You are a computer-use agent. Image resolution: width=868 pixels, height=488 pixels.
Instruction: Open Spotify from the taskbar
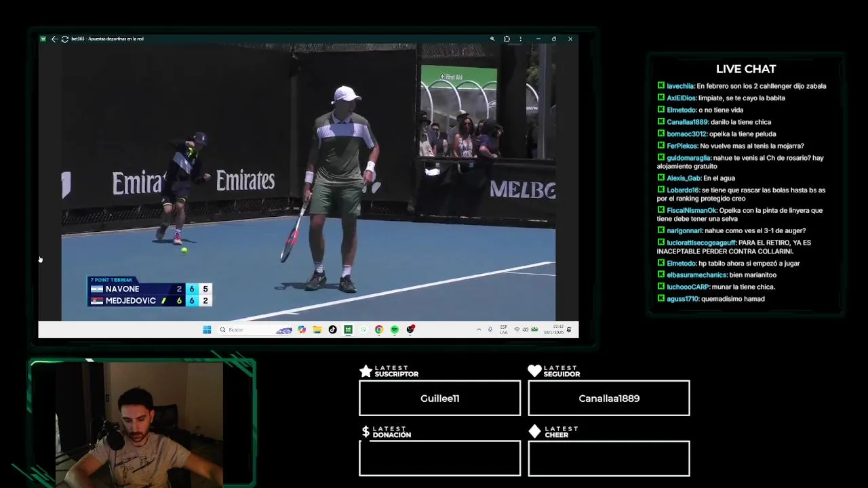point(395,329)
